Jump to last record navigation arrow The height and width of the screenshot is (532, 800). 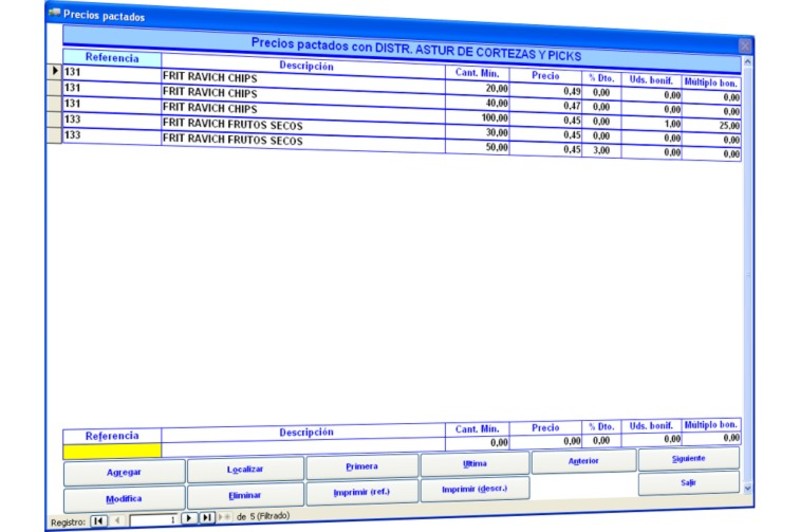coord(207,519)
